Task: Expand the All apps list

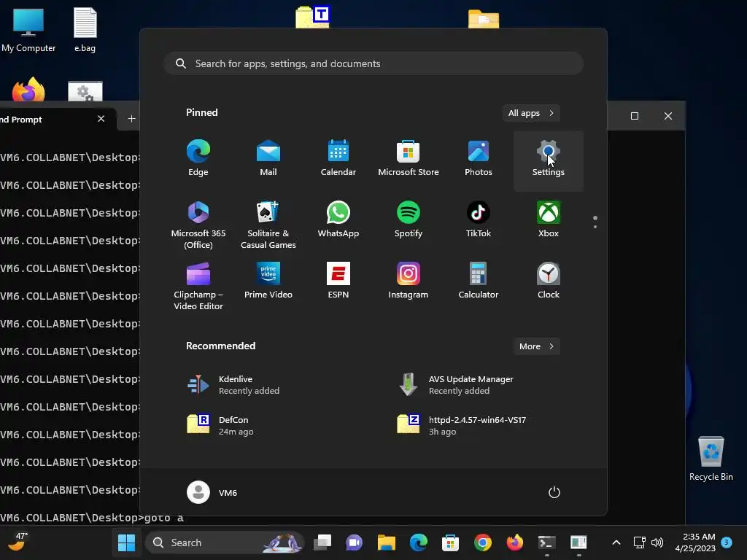Action: click(x=531, y=113)
